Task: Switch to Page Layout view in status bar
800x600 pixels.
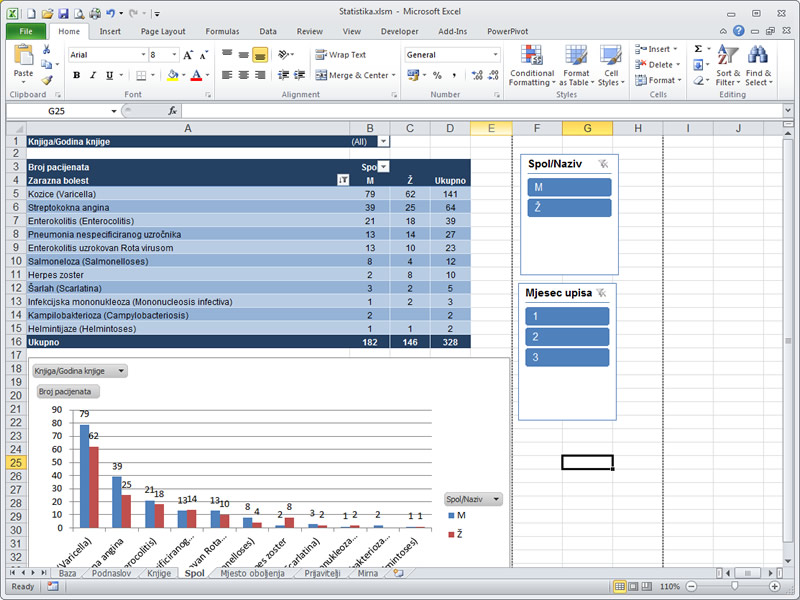Action: coord(633,587)
